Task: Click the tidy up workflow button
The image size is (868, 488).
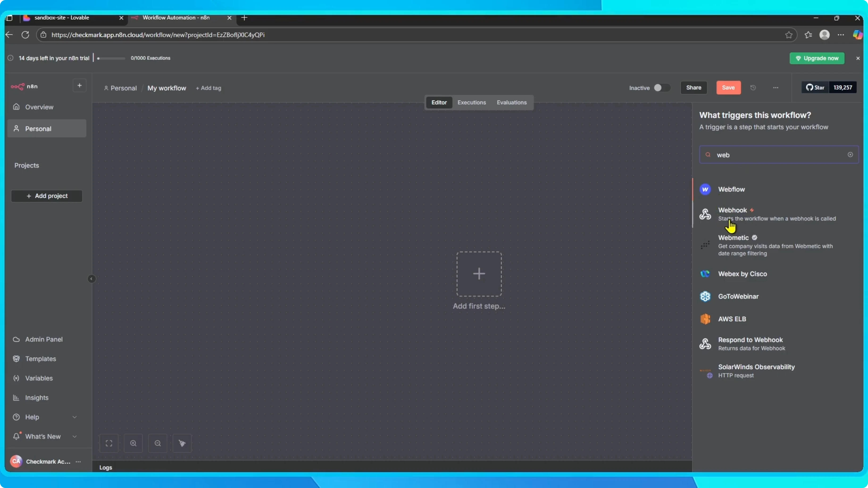Action: (x=182, y=443)
